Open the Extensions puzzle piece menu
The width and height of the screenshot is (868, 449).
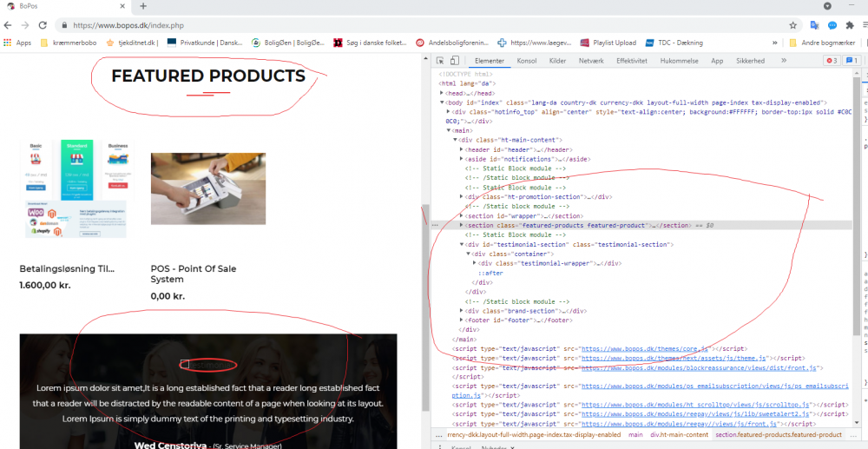pos(850,25)
